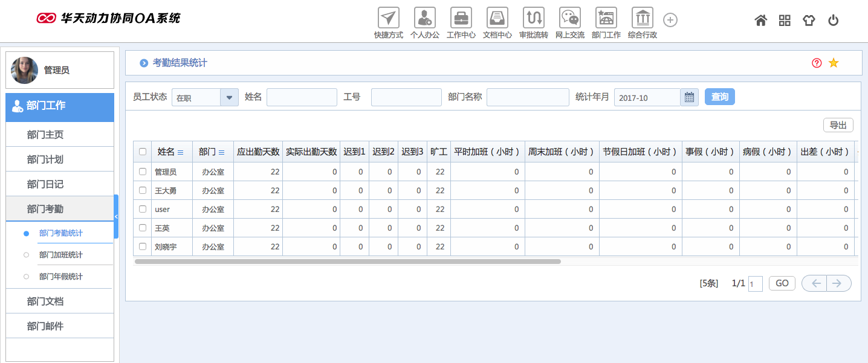Click the home icon at top right

pos(760,20)
